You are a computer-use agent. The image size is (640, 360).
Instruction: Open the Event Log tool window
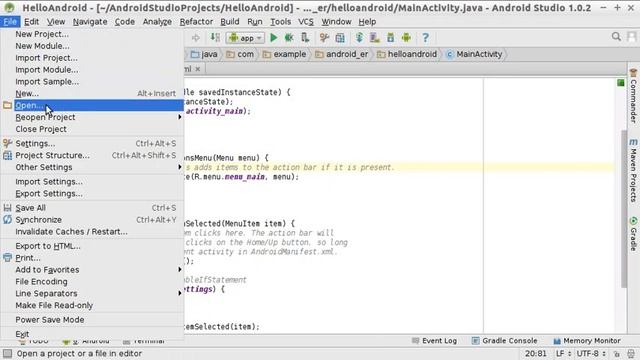(434, 341)
